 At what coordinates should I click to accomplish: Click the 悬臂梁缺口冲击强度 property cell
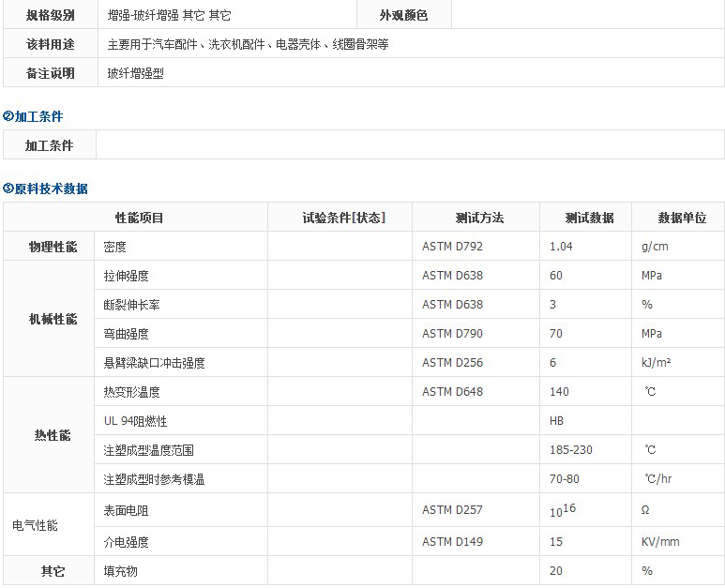[155, 362]
